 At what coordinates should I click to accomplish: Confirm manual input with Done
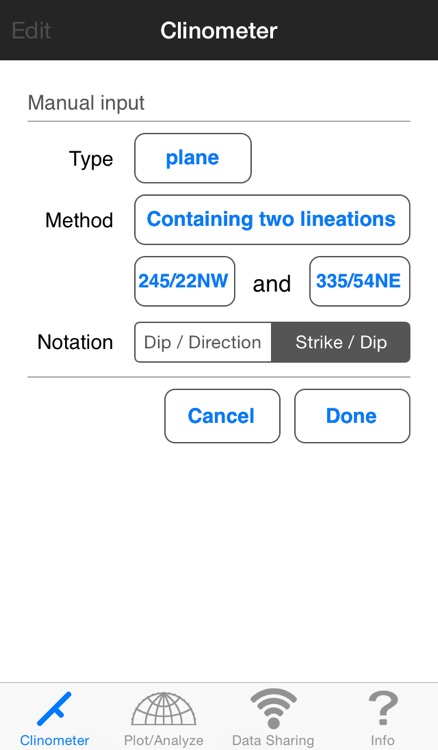(352, 416)
